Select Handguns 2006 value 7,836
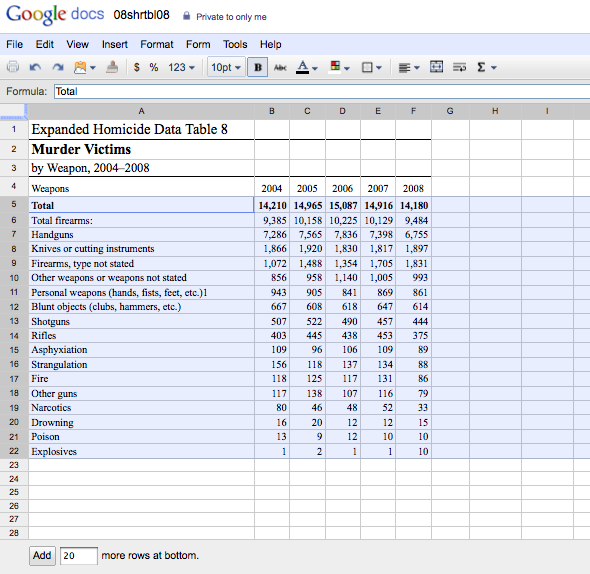590x574 pixels. pos(343,234)
